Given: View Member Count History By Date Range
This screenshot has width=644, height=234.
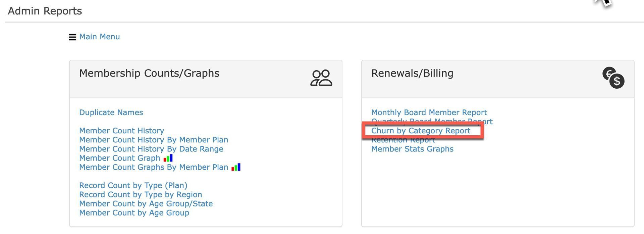Looking at the screenshot, I should point(151,149).
